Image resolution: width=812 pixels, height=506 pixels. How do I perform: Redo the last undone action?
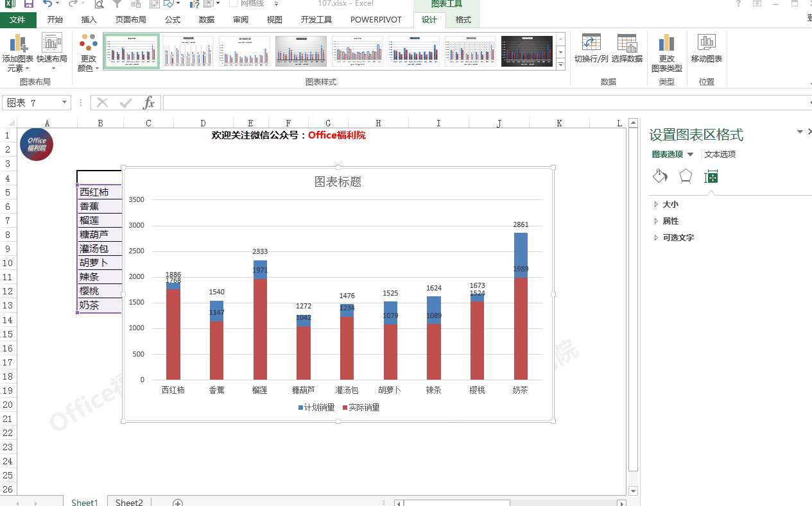[73, 4]
